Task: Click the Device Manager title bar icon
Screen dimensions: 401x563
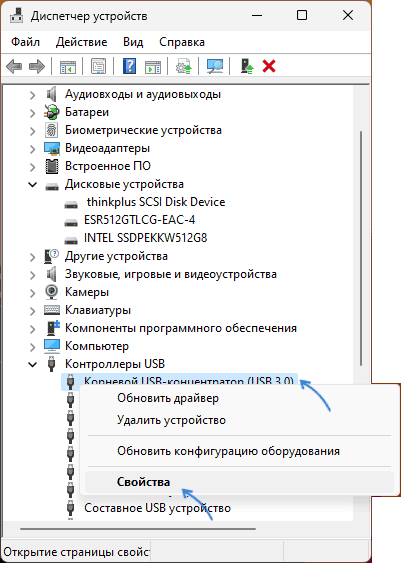Action: pos(17,15)
